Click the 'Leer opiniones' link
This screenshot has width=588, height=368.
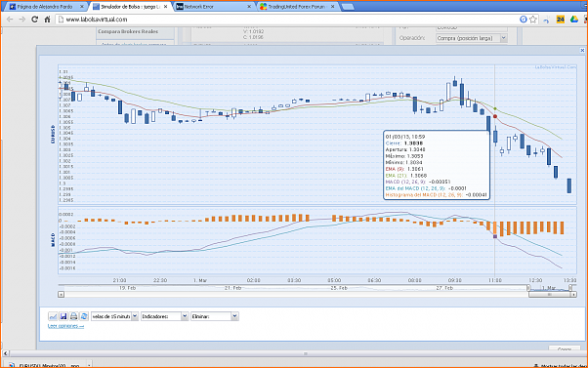coord(66,326)
